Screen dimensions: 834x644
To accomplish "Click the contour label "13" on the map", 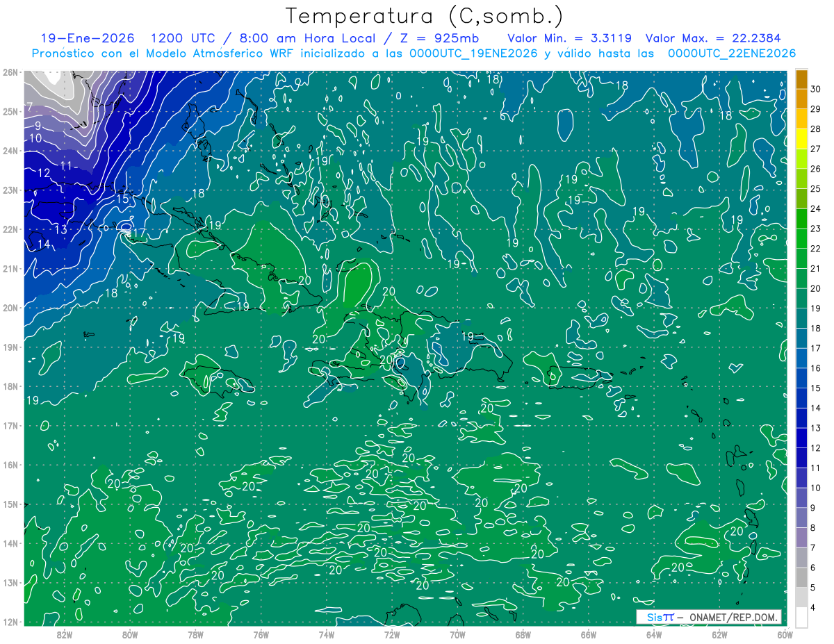I will pyautogui.click(x=60, y=229).
